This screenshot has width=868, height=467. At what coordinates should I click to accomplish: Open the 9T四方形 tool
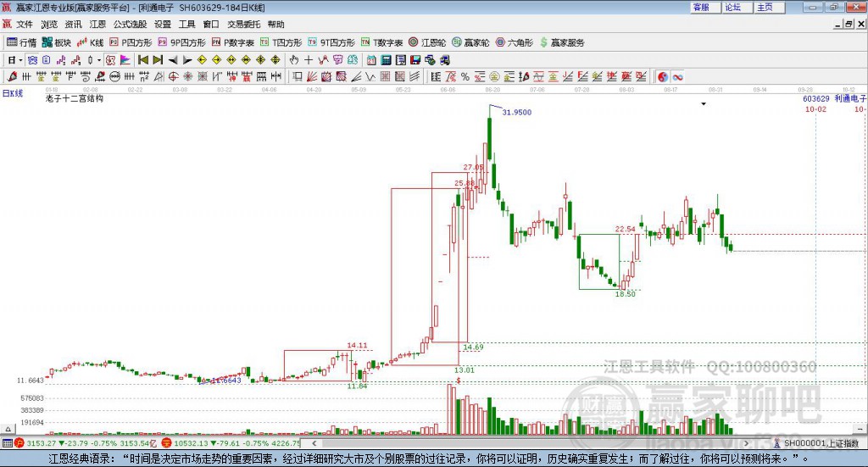click(331, 42)
